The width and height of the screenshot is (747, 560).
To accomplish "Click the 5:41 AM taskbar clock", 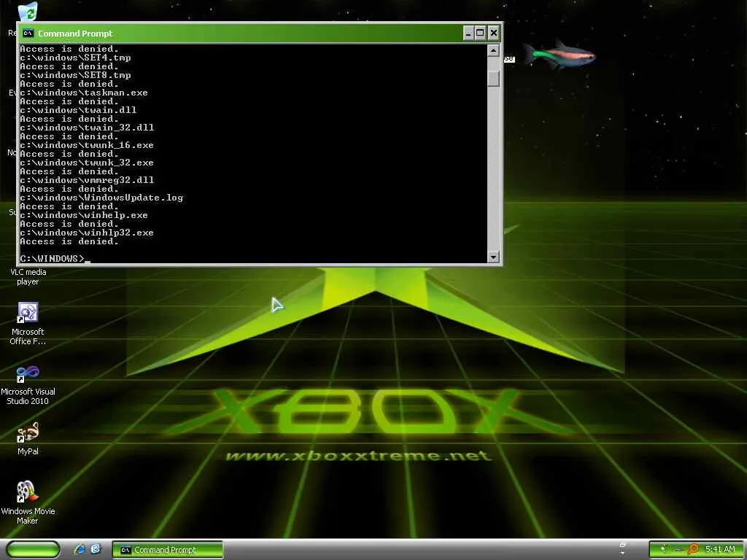I will 720,550.
